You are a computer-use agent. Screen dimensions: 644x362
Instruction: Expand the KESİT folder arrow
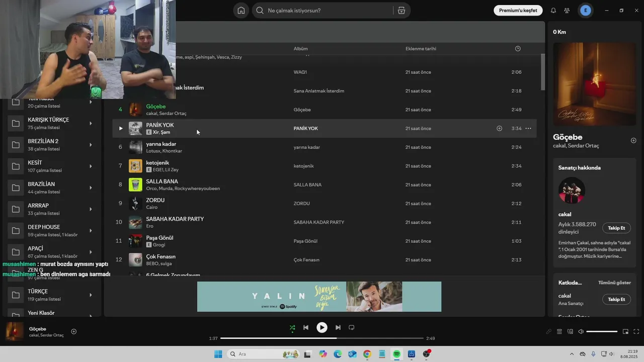(x=91, y=166)
